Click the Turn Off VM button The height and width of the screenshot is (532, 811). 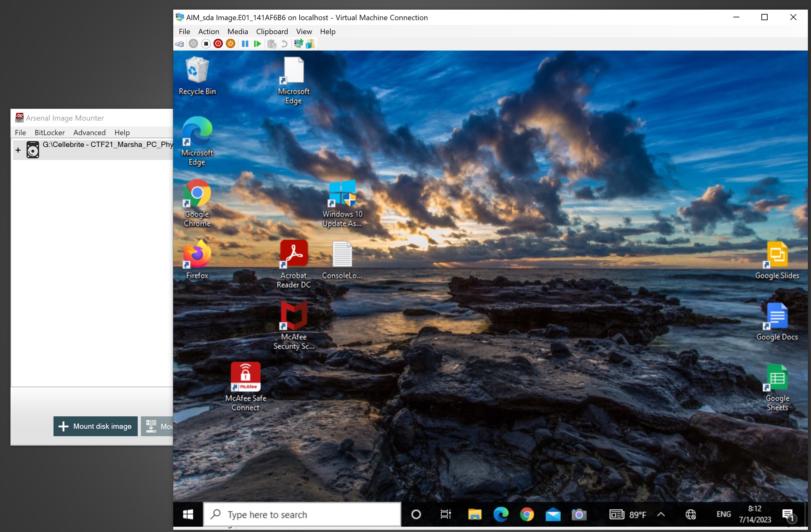point(206,44)
